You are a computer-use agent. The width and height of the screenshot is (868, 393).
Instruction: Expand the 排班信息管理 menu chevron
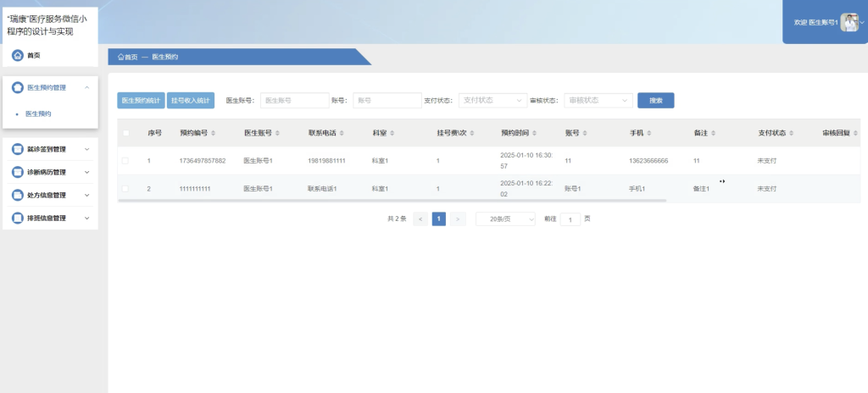pos(87,218)
